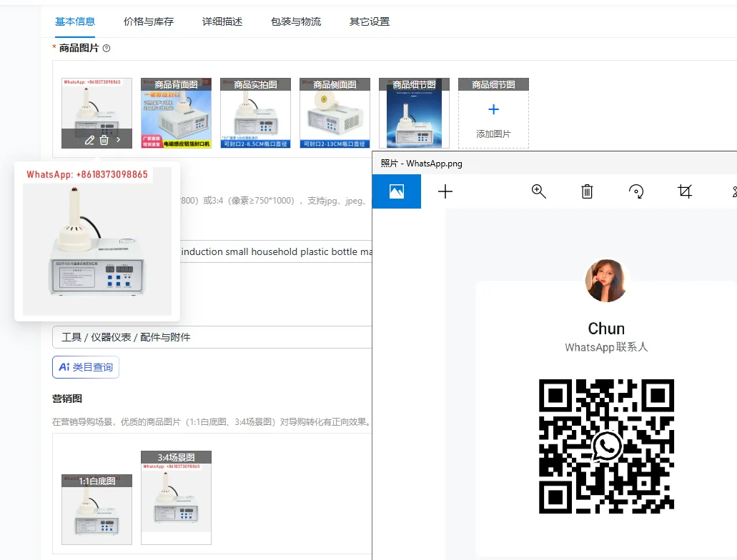Click the move-right arrow on first product image
The image size is (737, 560).
click(119, 140)
